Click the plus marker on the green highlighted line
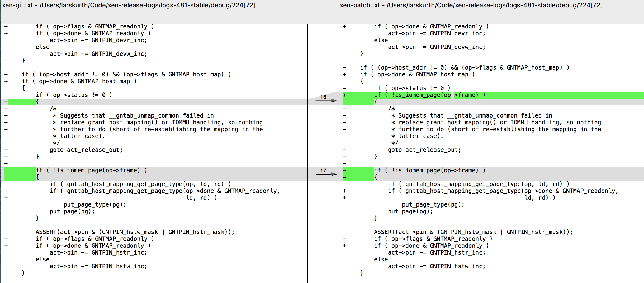 pos(344,95)
